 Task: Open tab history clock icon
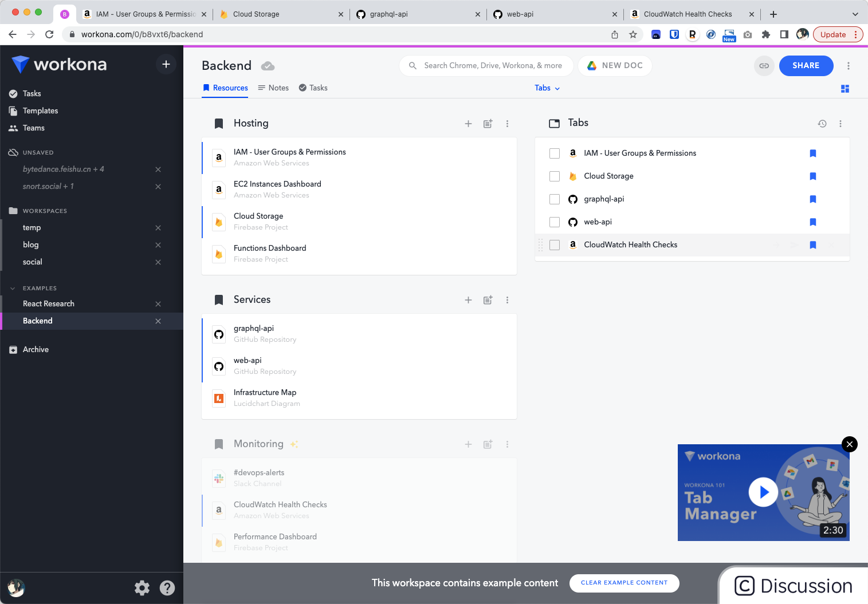tap(822, 124)
